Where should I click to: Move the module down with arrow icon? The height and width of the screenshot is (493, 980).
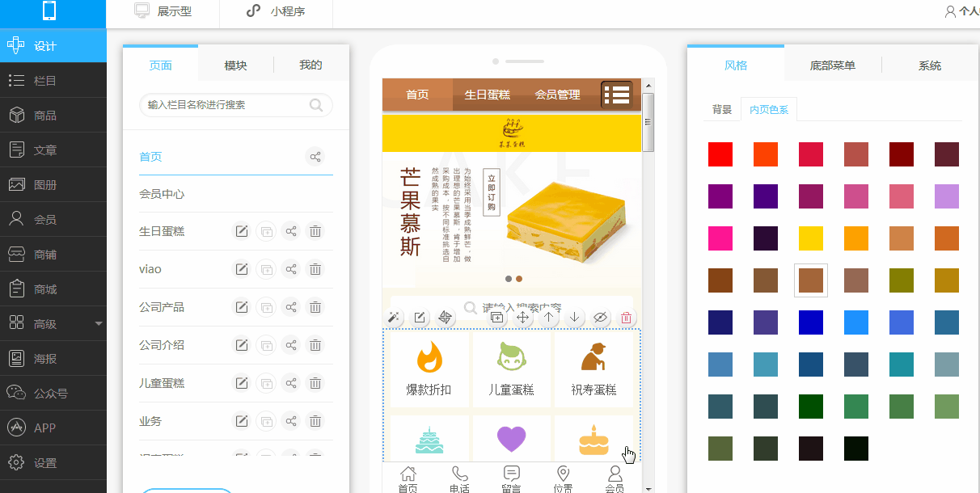click(x=574, y=318)
